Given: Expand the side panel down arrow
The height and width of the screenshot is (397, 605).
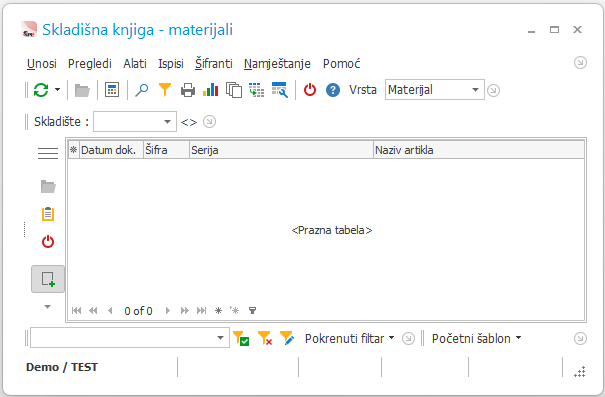Looking at the screenshot, I should coord(47,307).
